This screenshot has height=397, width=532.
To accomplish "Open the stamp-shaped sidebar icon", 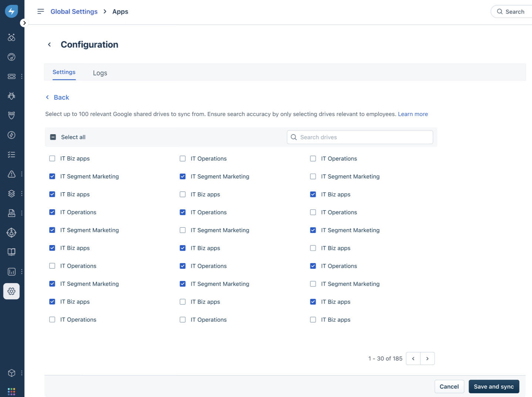I will coord(11,213).
